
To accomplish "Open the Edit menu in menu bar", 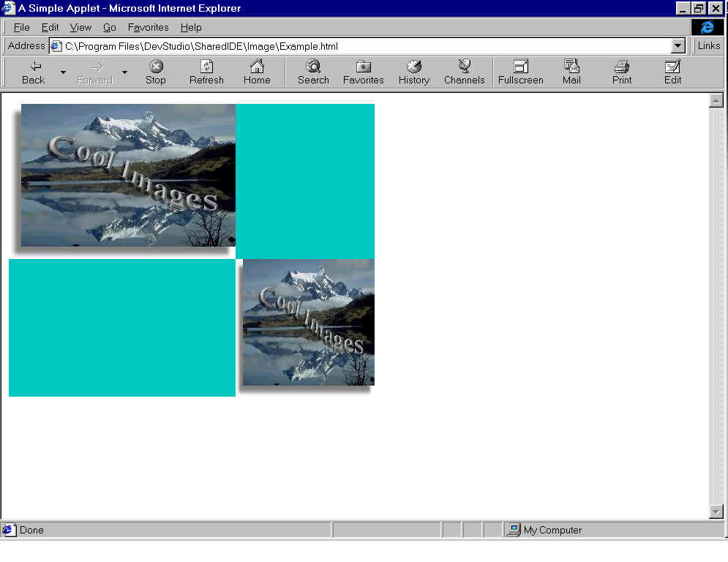I will (x=50, y=27).
